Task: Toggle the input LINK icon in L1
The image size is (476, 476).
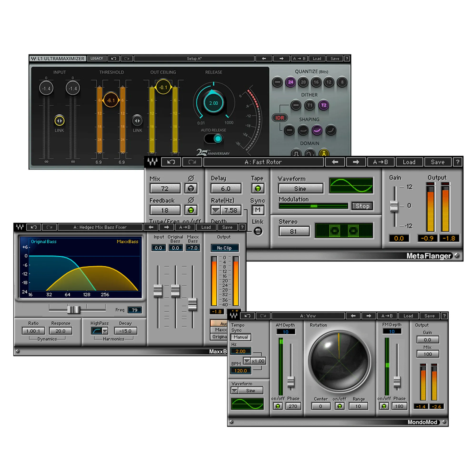Action: pyautogui.click(x=59, y=121)
